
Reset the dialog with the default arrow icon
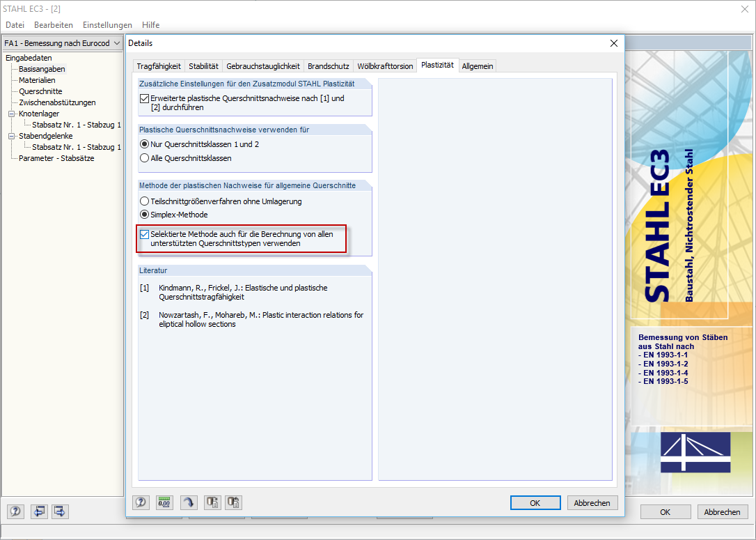(x=188, y=502)
